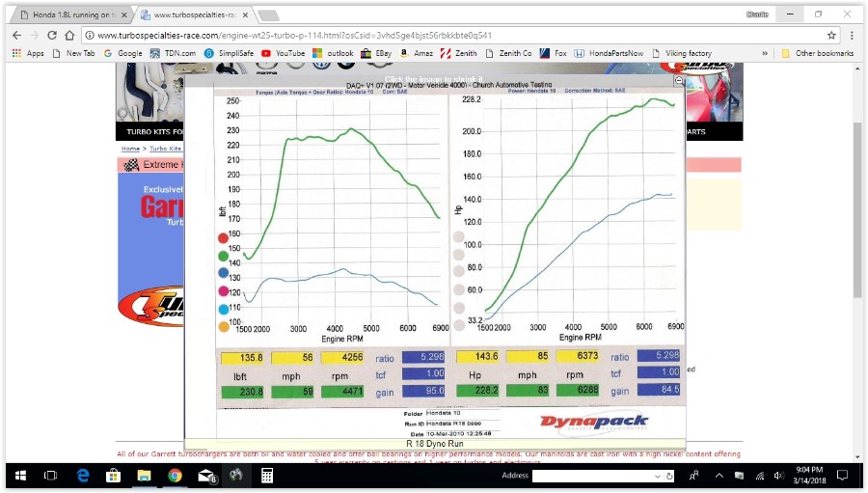The image size is (868, 493).
Task: Open Microsoft Edge in taskbar
Action: (x=83, y=476)
